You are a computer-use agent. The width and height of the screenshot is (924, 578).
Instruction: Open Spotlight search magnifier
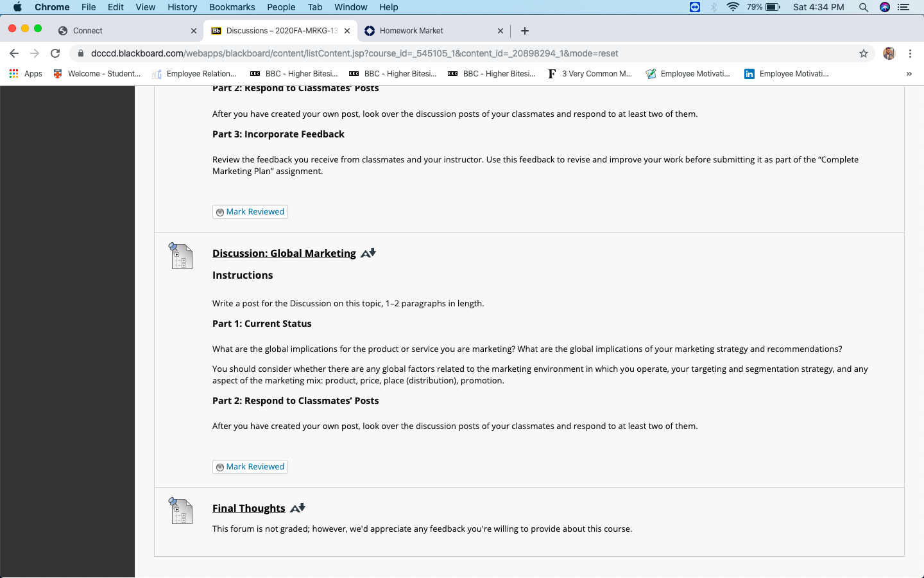point(864,7)
